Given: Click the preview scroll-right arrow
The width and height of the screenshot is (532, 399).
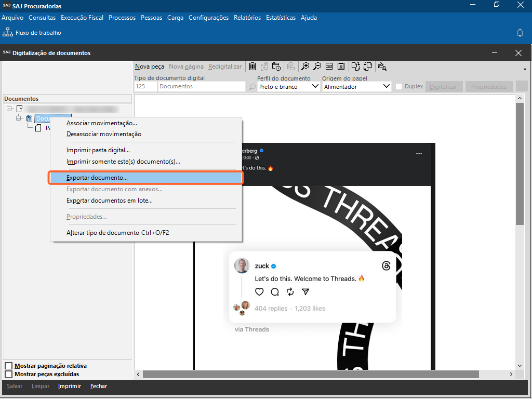Looking at the screenshot, I should pyautogui.click(x=511, y=374).
